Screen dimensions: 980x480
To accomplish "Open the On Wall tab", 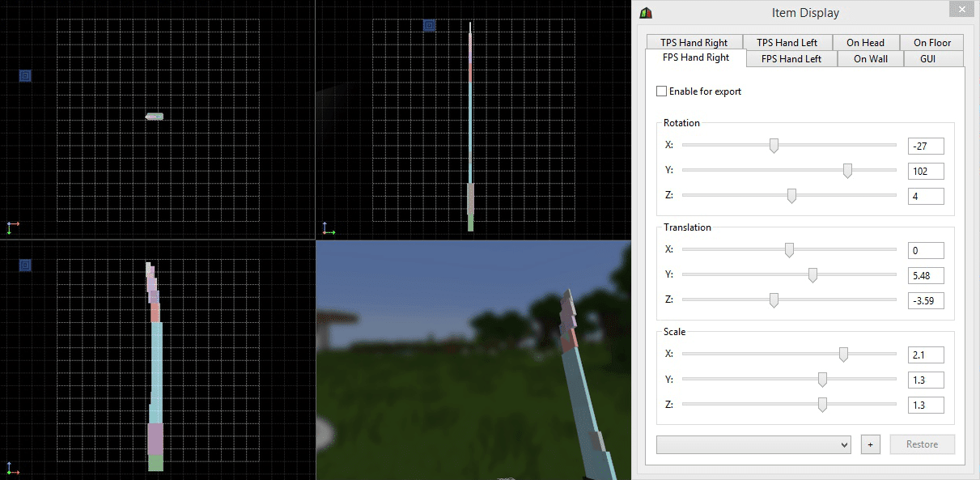I will pyautogui.click(x=870, y=58).
